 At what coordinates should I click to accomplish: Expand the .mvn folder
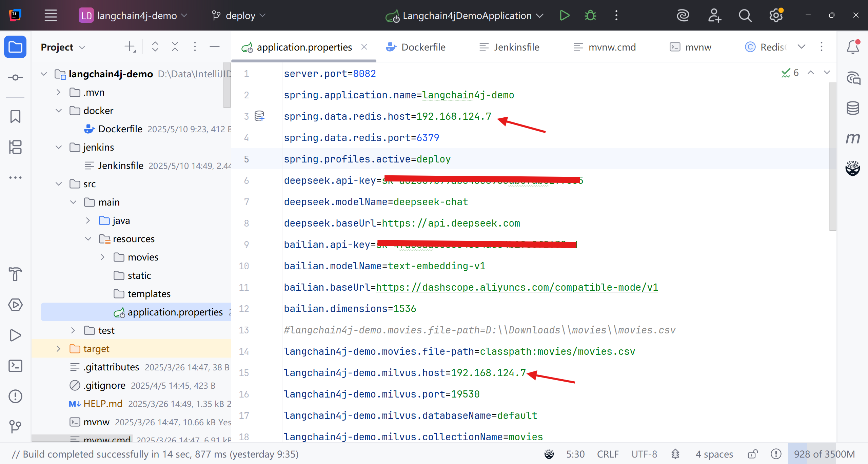(x=58, y=92)
